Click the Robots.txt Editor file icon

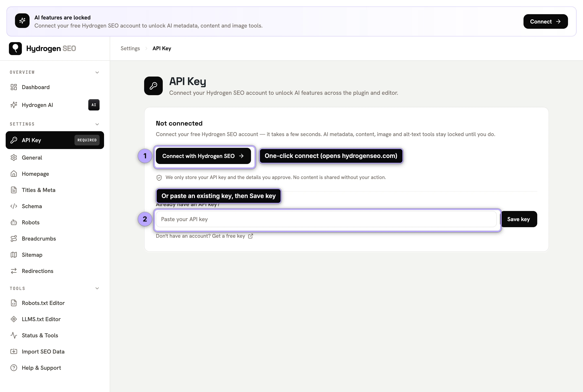(14, 303)
